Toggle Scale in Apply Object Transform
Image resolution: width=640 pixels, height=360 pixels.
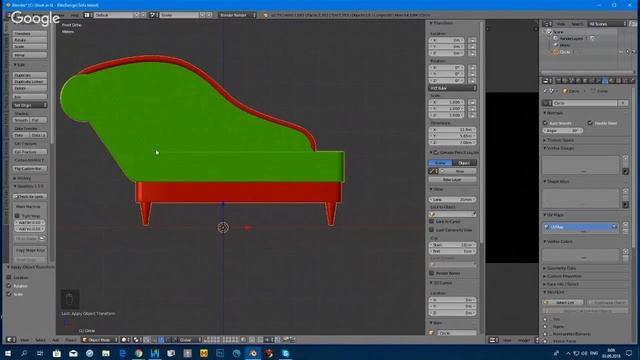point(9,294)
